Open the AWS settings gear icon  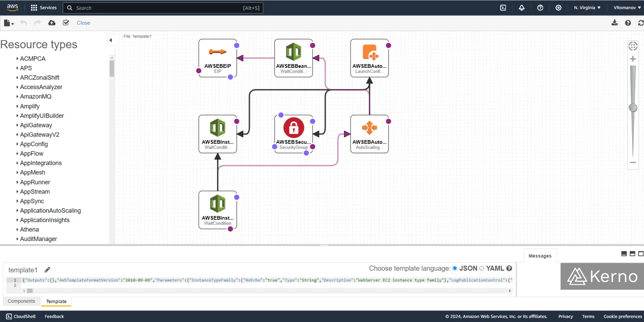(558, 8)
